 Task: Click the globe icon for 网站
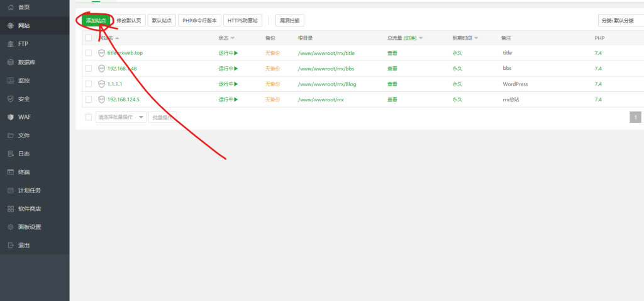pyautogui.click(x=11, y=26)
